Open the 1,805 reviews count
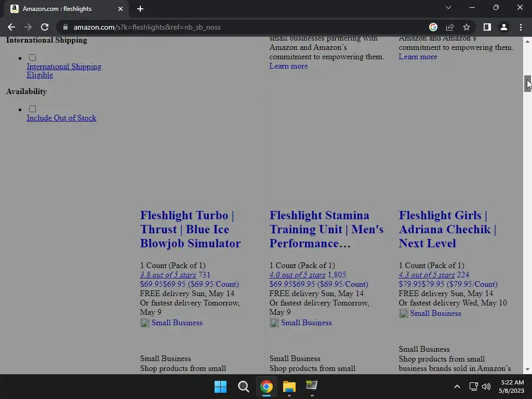 coord(337,275)
